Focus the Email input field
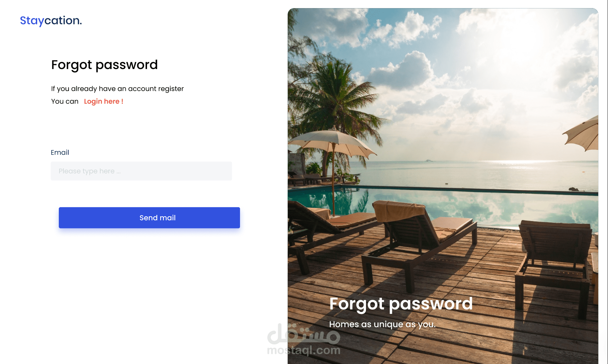 [141, 171]
